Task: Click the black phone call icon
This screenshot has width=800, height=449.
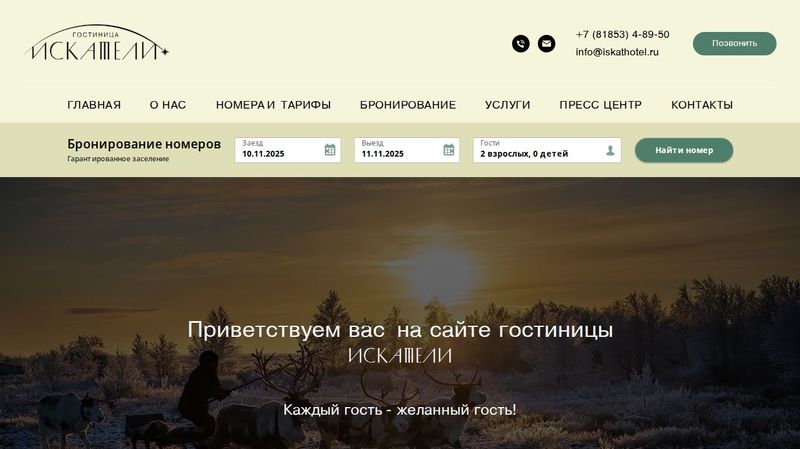Action: 521,43
